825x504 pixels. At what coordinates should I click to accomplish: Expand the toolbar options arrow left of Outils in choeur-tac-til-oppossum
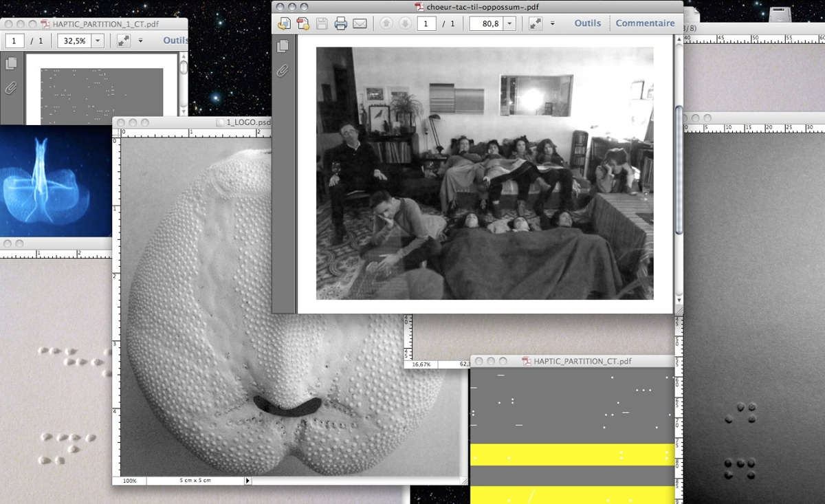tap(552, 23)
